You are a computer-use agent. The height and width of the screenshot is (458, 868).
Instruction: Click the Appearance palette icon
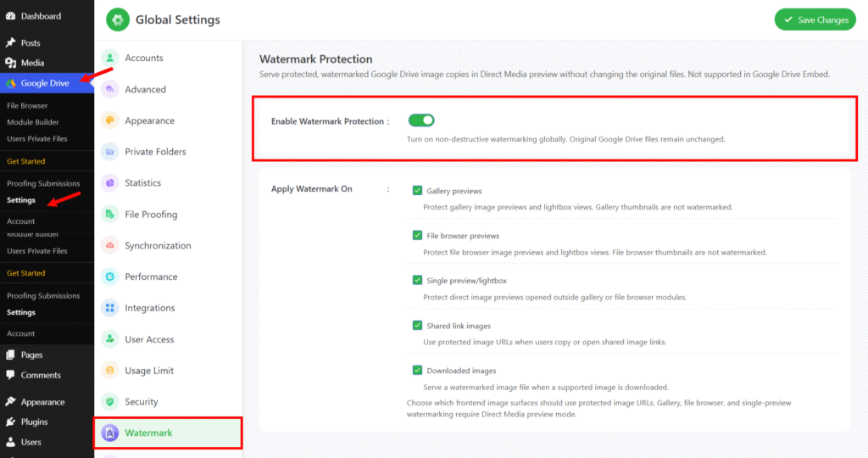109,120
